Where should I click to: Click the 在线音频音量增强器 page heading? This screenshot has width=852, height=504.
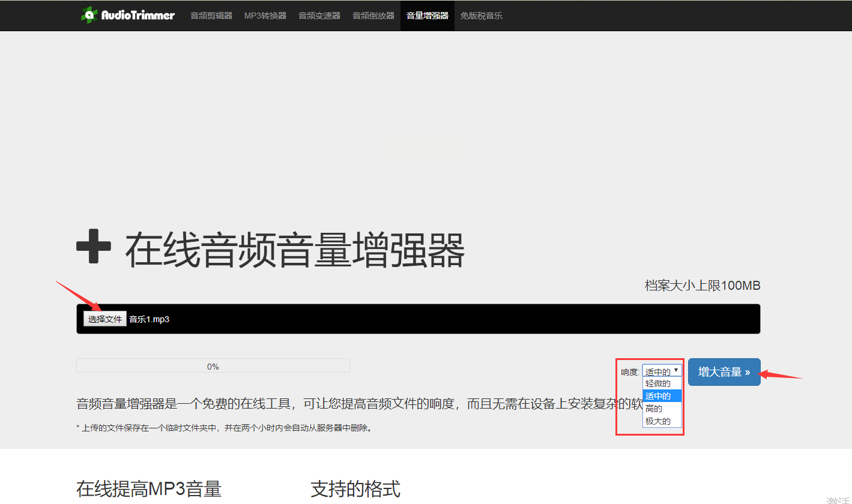(x=295, y=251)
